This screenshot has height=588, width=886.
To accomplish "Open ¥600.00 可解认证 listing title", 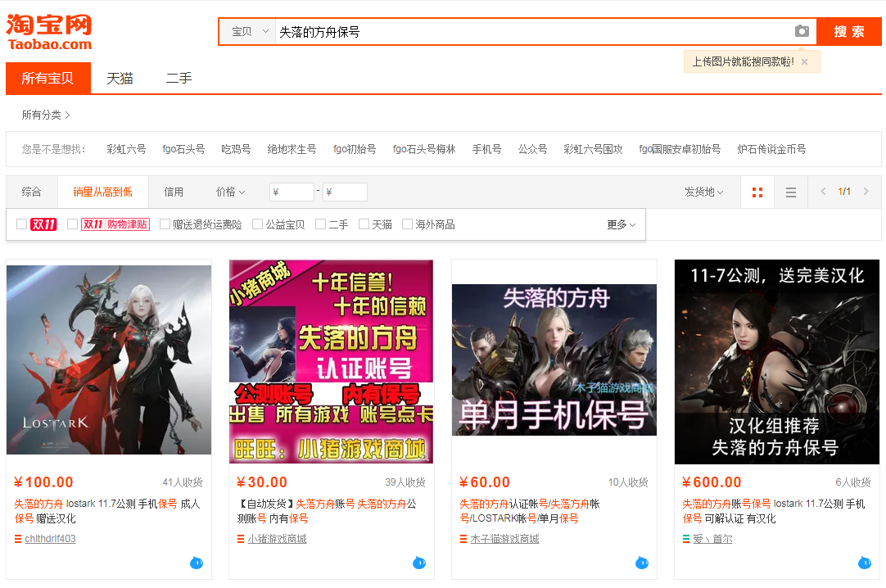I will [774, 511].
